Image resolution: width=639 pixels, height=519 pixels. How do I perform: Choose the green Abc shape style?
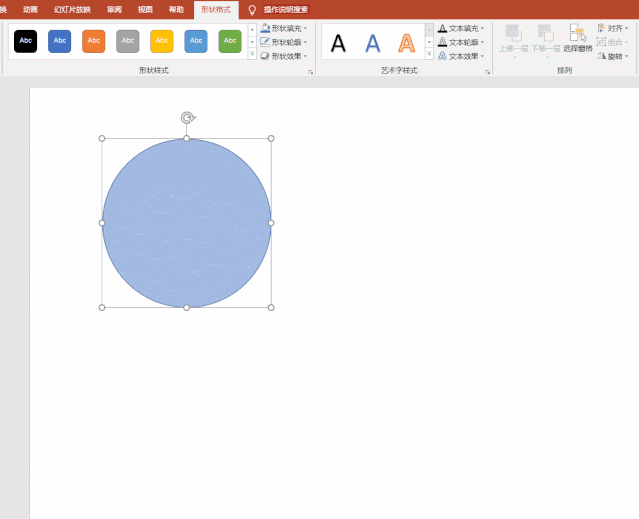[230, 41]
